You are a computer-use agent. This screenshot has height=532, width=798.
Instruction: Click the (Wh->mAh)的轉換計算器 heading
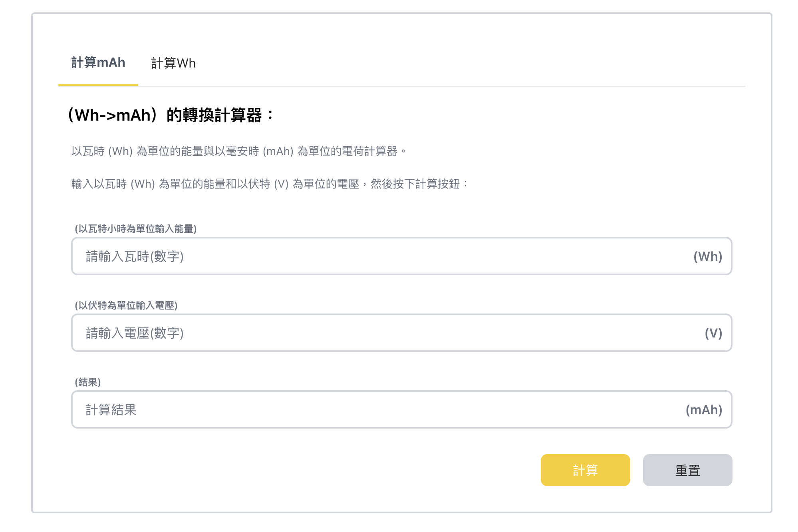[171, 115]
